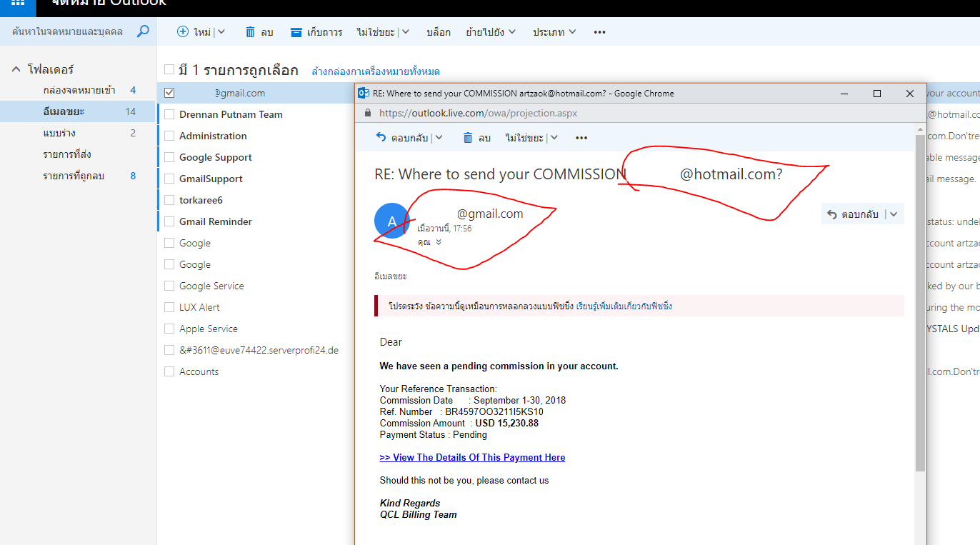The height and width of the screenshot is (545, 980).
Task: Open the torkaree6 message row
Action: [x=256, y=200]
